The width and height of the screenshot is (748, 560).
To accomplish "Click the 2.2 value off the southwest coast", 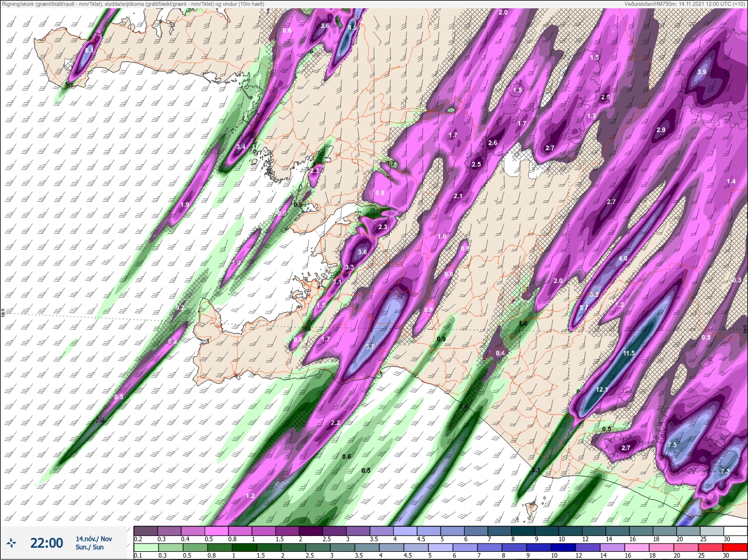I will [335, 423].
